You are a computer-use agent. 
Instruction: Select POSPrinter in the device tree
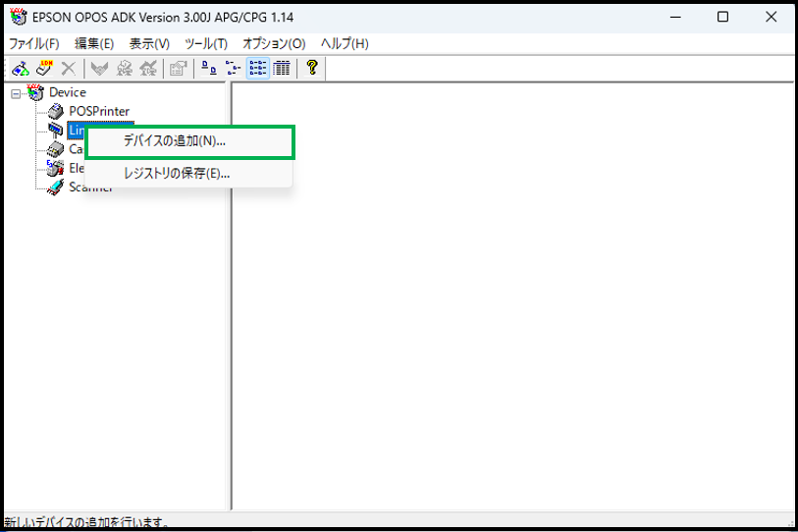(98, 112)
